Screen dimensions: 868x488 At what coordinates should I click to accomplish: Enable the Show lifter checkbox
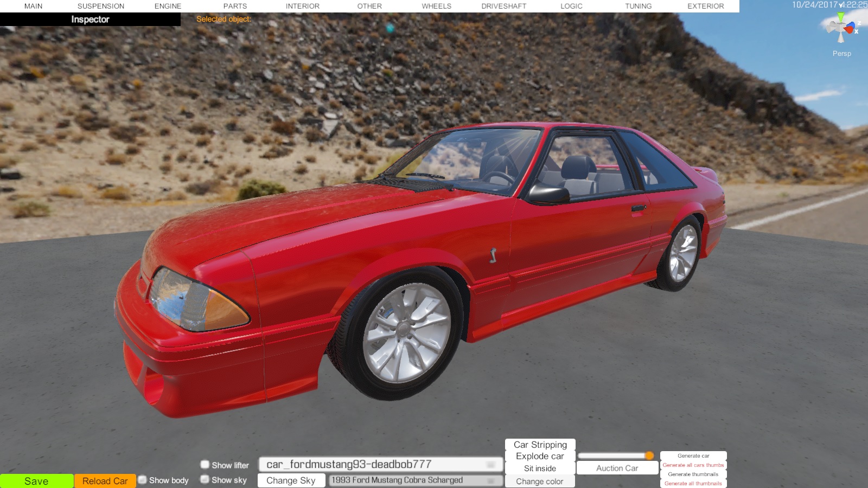click(x=205, y=465)
